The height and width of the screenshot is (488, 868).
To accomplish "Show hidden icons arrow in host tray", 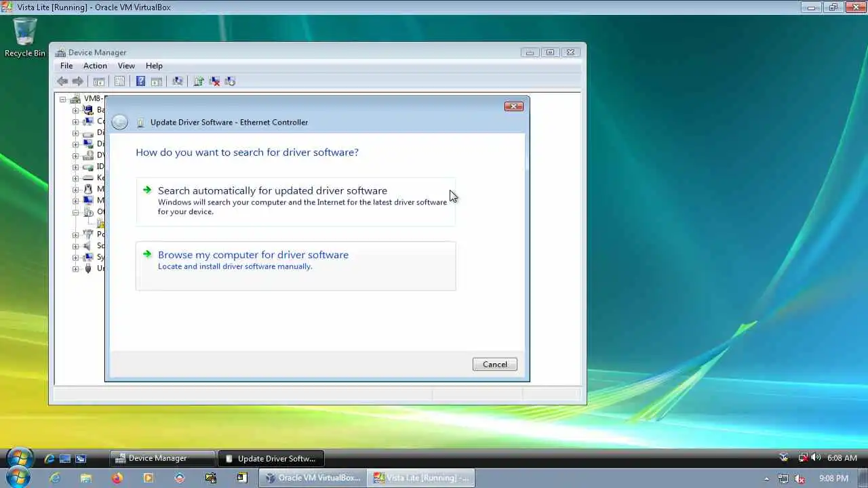I will click(x=767, y=479).
